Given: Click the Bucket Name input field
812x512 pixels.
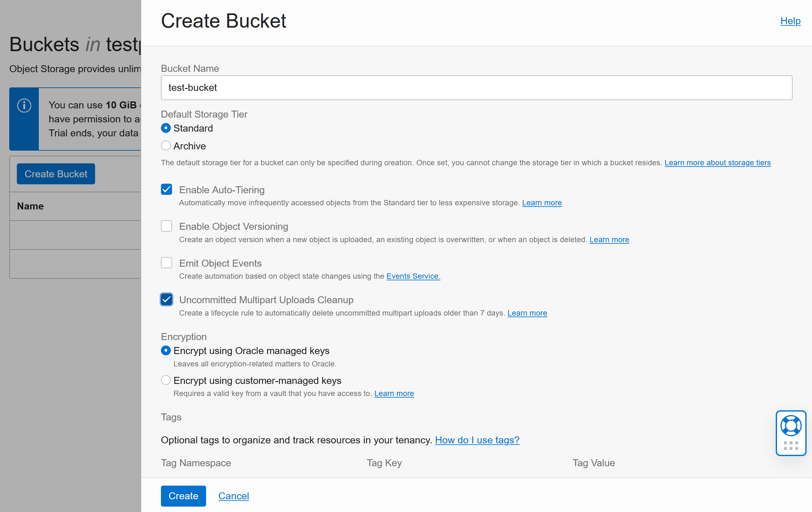Looking at the screenshot, I should (476, 88).
